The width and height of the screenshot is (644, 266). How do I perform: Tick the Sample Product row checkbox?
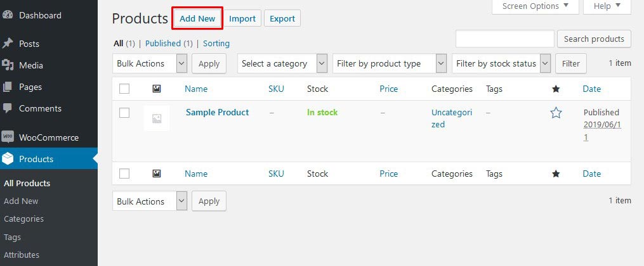124,113
